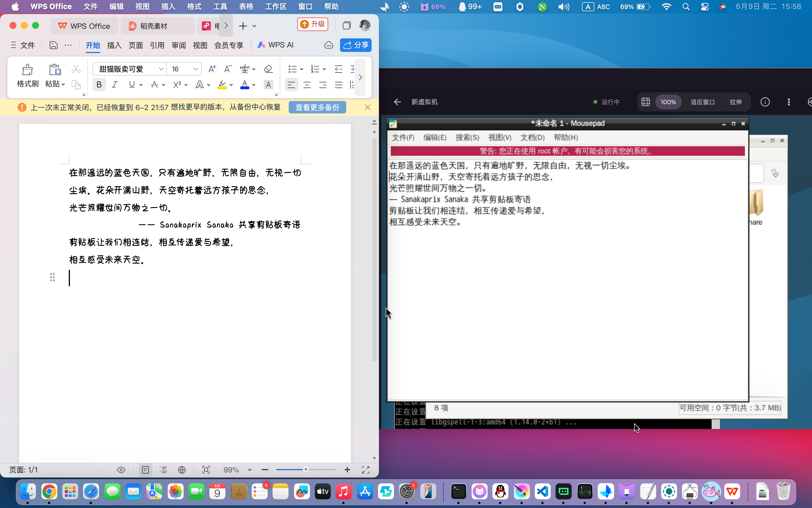Screen dimensions: 812x508
Task: Open the 稻壳素材 tab
Action: (158, 26)
